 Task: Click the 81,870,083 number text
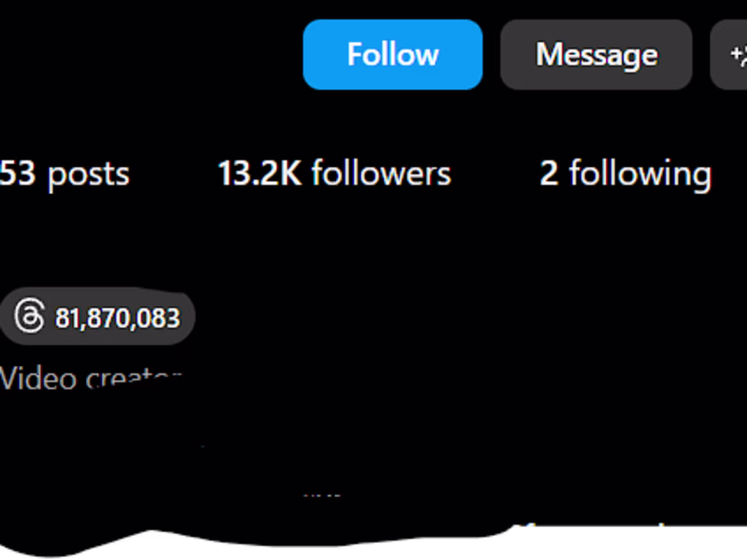point(117,318)
